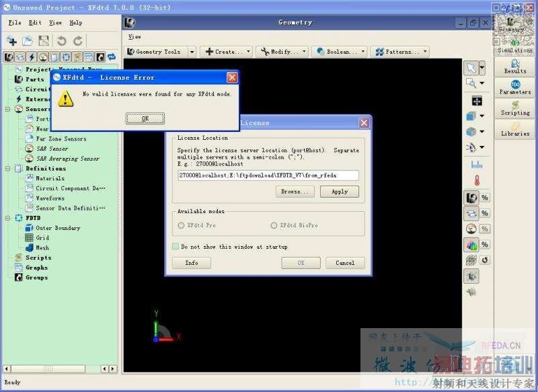Image resolution: width=538 pixels, height=392 pixels.
Task: Switch to the Results workspace tab
Action: tap(514, 67)
